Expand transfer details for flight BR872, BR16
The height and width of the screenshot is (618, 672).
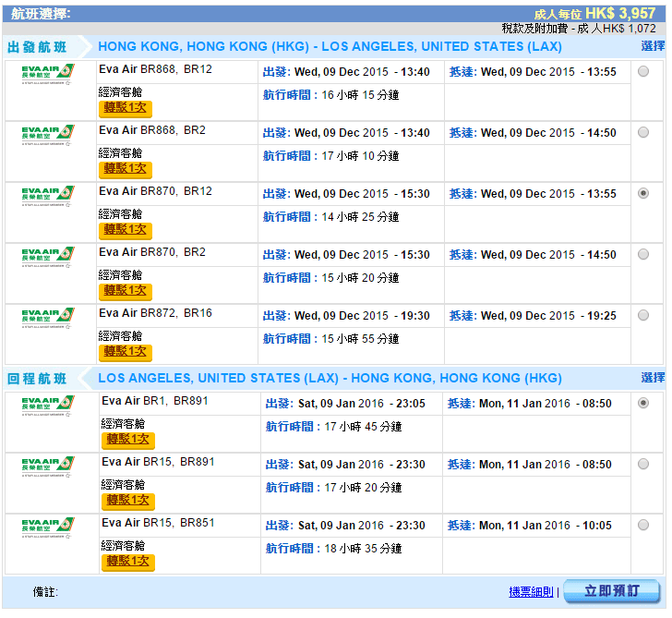pyautogui.click(x=125, y=352)
